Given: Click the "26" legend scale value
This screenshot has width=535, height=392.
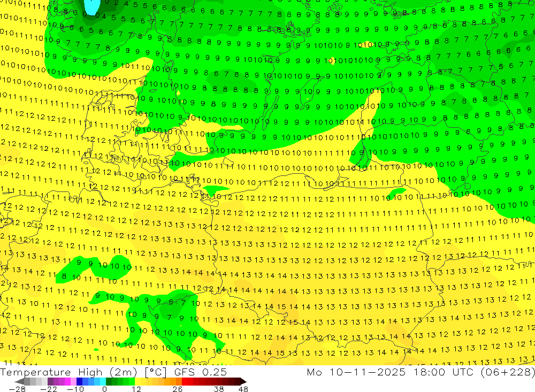Looking at the screenshot, I should click(x=178, y=389).
